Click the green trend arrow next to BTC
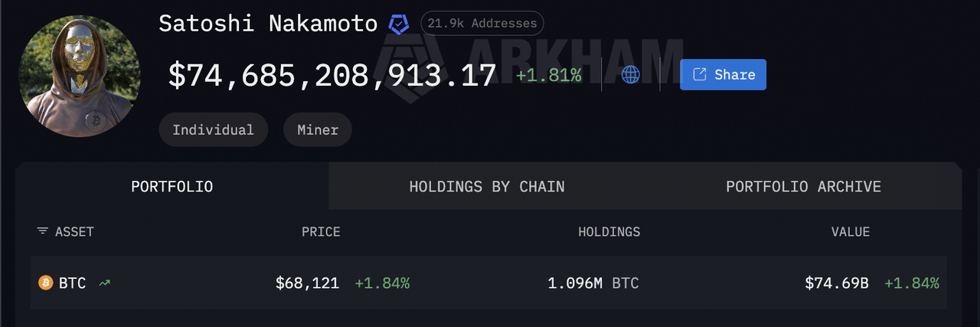980x327 pixels. (104, 283)
